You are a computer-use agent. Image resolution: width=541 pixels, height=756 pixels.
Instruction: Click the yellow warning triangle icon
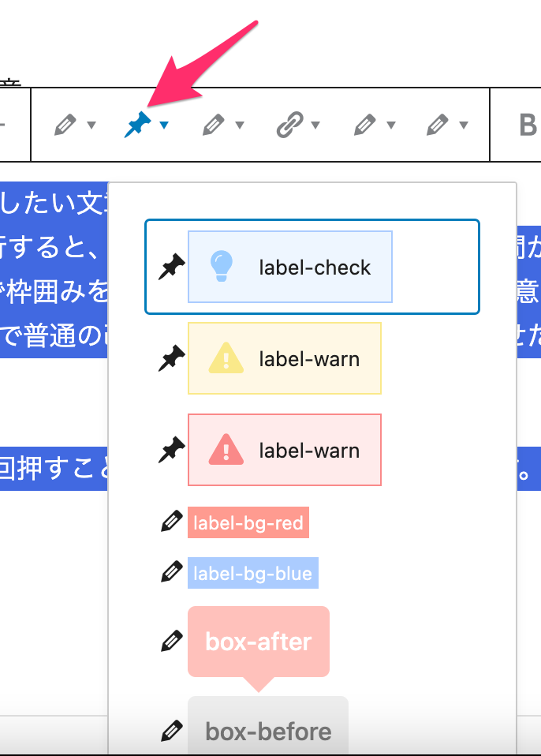[226, 358]
